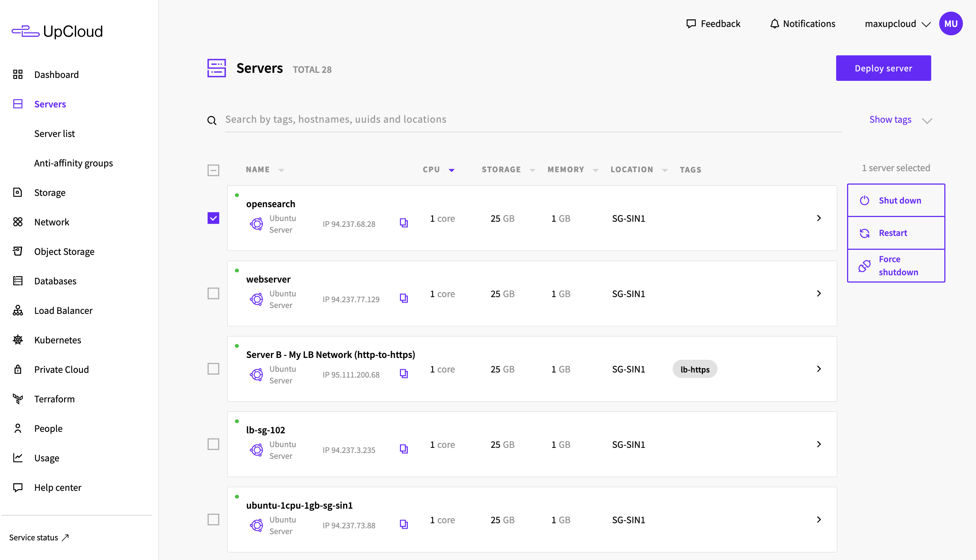Viewport: 976px width, 560px height.
Task: Sort by MEMORY column
Action: (572, 170)
